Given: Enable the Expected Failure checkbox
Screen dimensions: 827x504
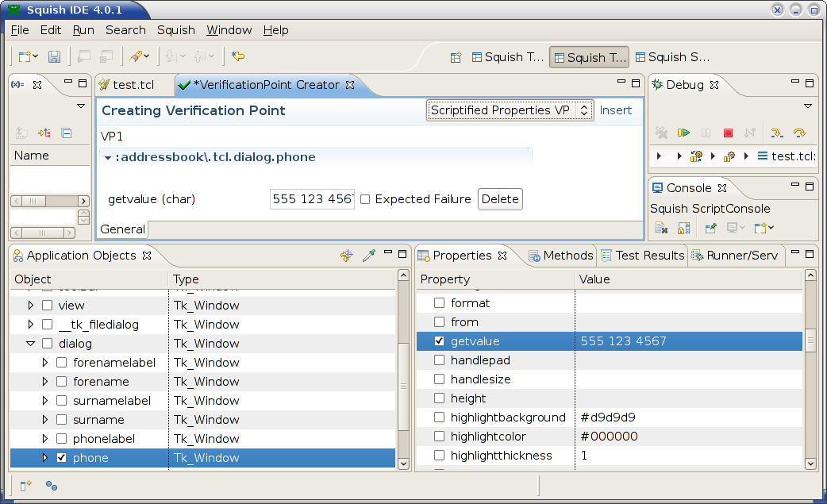Looking at the screenshot, I should 365,199.
